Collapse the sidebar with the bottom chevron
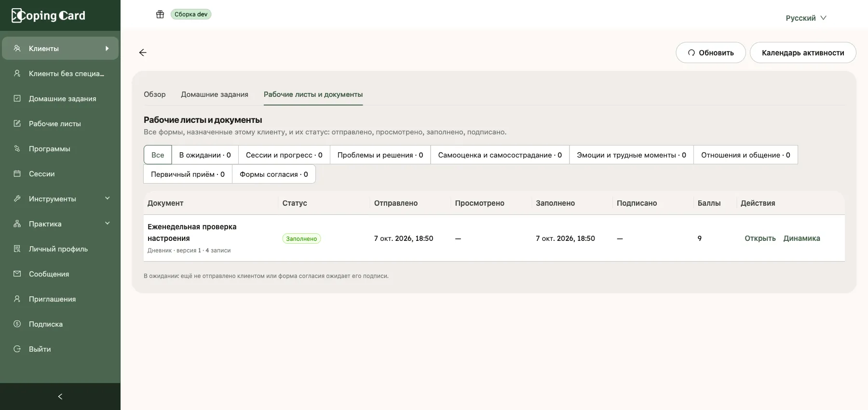Image resolution: width=868 pixels, height=410 pixels. [60, 397]
